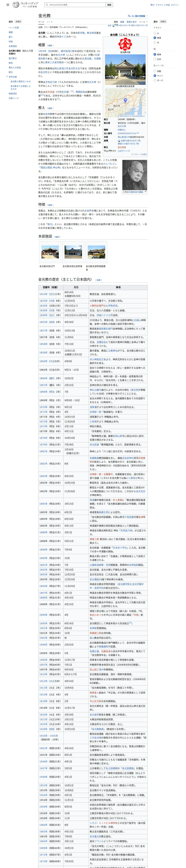The width and height of the screenshot is (186, 868).
Task: Select the 広め width radio
Action: (155, 59)
